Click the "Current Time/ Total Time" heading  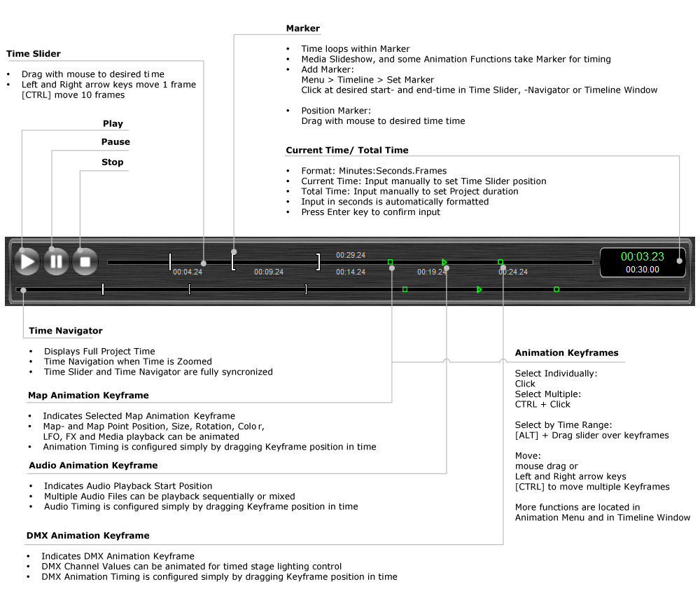click(347, 151)
